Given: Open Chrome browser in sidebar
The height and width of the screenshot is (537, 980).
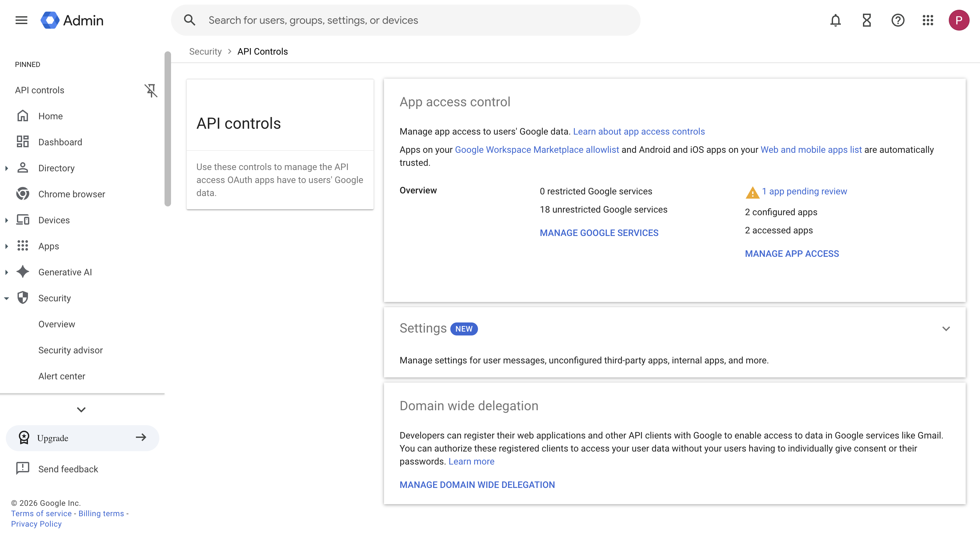Looking at the screenshot, I should click(72, 194).
